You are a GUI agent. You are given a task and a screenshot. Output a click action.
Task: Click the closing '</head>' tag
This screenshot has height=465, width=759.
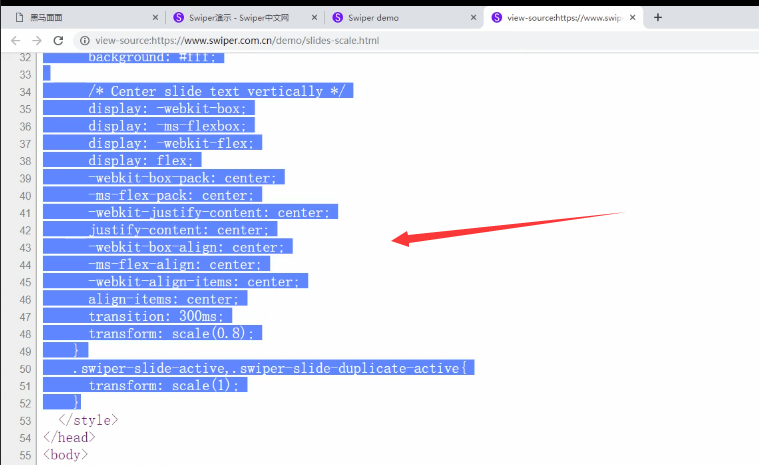coord(69,437)
